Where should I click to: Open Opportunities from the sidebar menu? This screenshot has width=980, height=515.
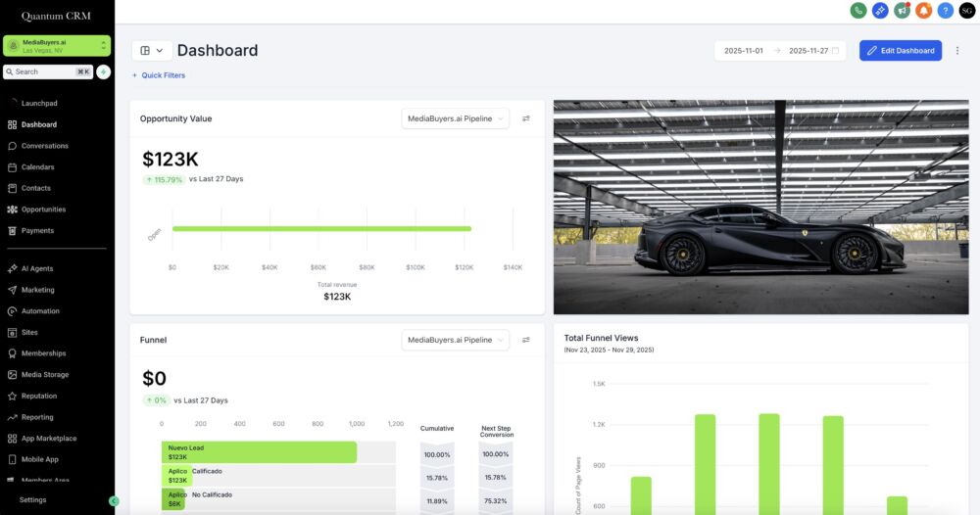[43, 210]
